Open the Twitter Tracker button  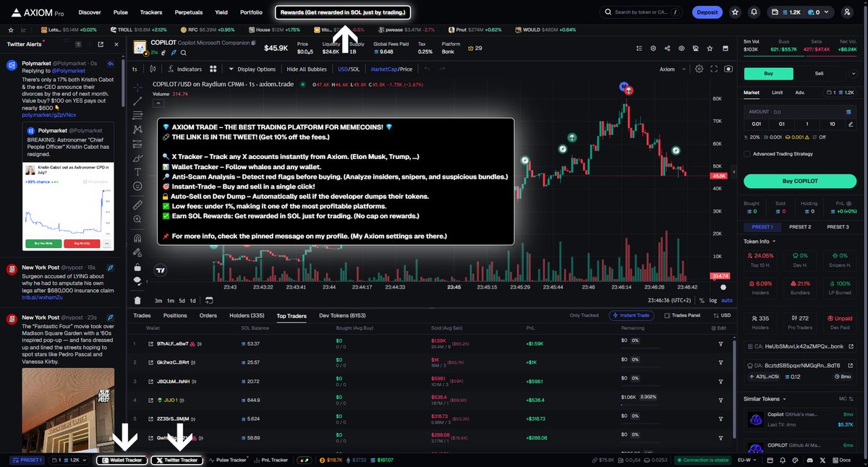point(177,460)
